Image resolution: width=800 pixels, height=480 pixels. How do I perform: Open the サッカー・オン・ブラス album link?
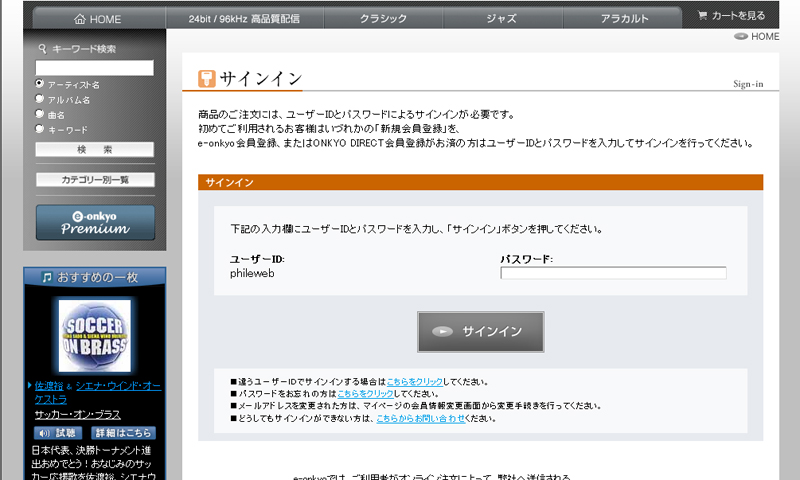(78, 414)
